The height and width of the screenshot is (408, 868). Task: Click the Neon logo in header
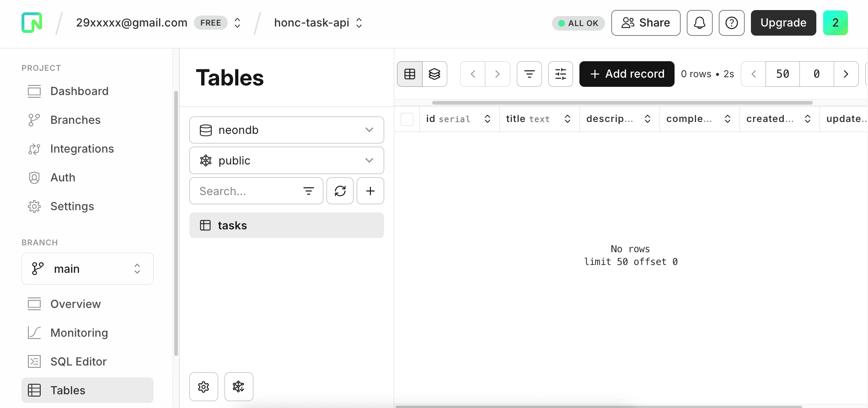click(32, 23)
